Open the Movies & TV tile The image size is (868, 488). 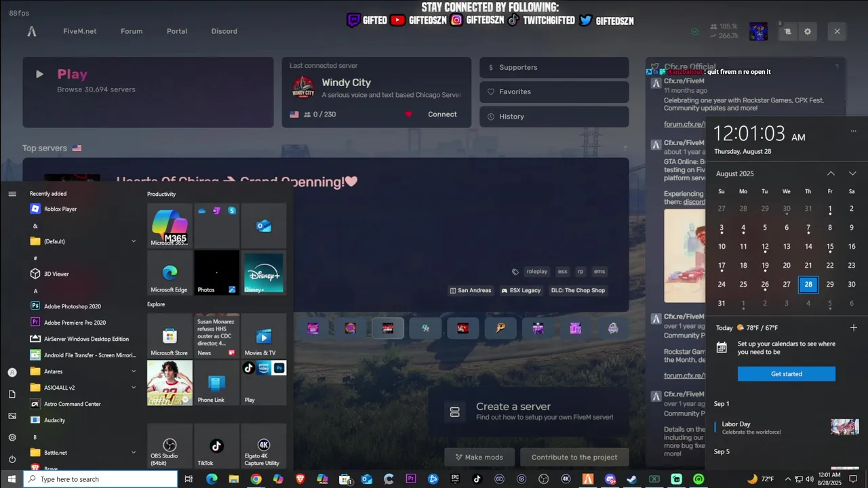(264, 335)
